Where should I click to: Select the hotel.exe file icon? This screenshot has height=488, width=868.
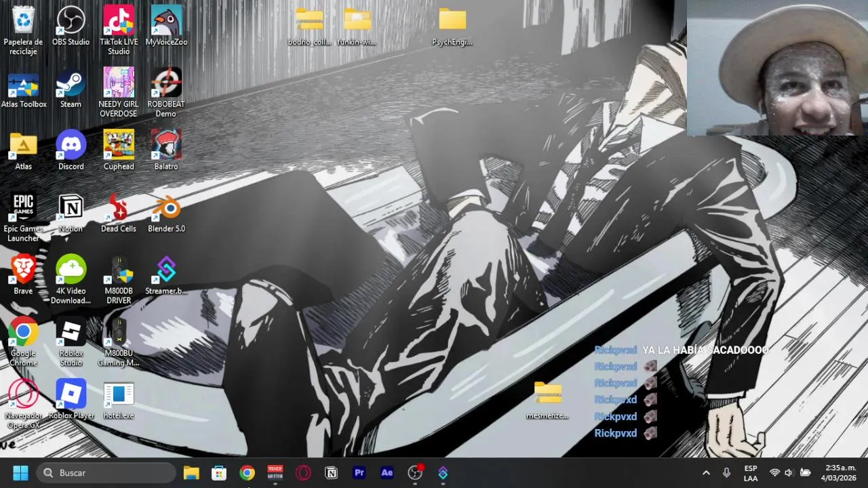(x=119, y=400)
